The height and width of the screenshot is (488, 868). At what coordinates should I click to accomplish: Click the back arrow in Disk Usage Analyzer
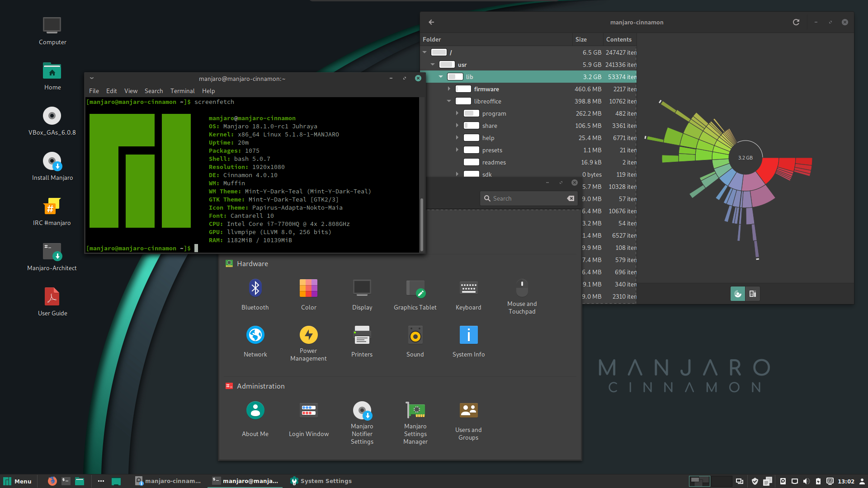[431, 22]
